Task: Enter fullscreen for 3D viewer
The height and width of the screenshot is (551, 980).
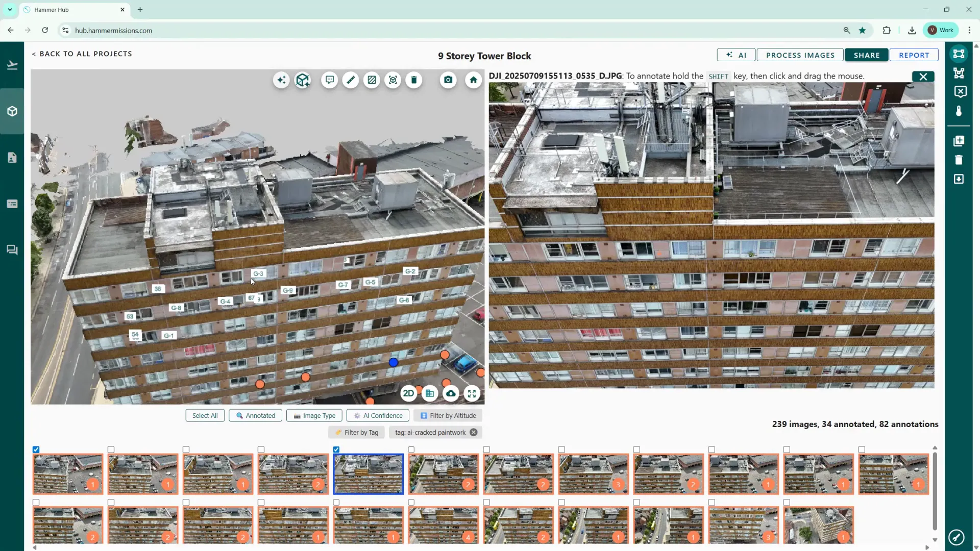Action: 472,393
